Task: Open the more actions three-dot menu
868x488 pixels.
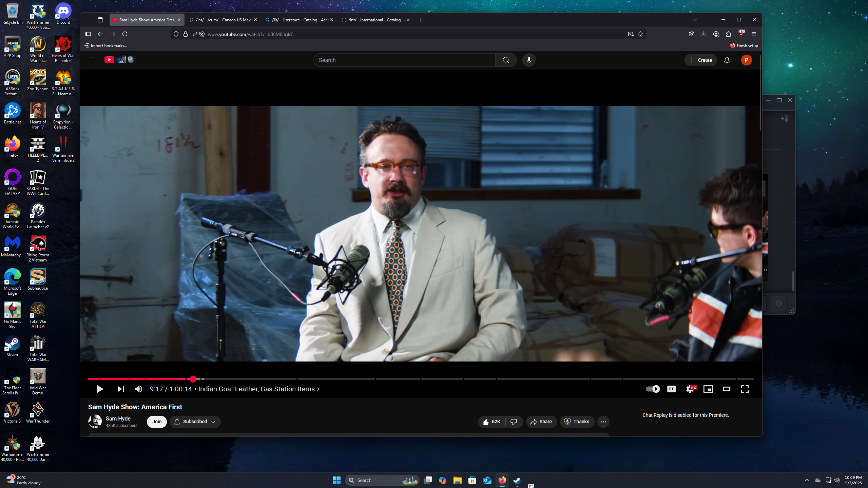Action: coord(603,422)
